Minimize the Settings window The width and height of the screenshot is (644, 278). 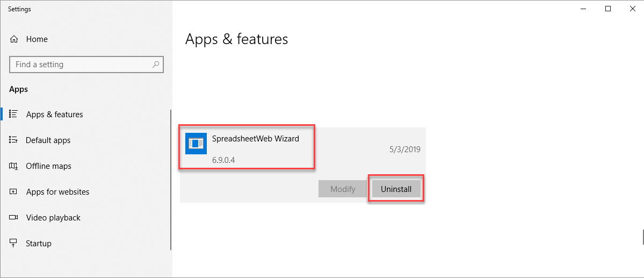click(584, 9)
